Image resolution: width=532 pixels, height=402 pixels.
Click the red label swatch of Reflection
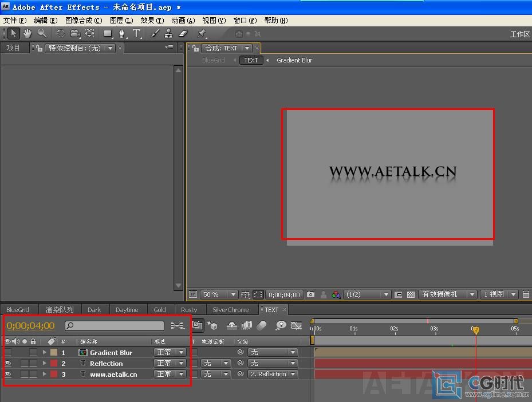[x=54, y=363]
